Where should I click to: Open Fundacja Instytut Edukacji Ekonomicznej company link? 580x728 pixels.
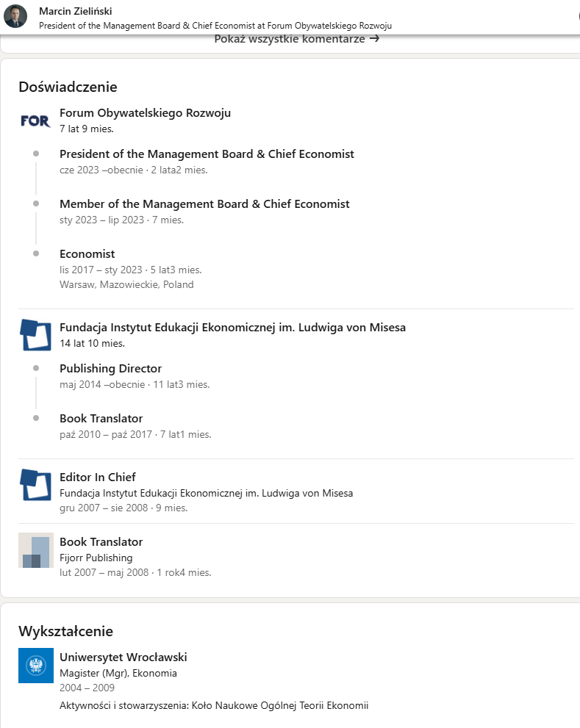pos(232,328)
